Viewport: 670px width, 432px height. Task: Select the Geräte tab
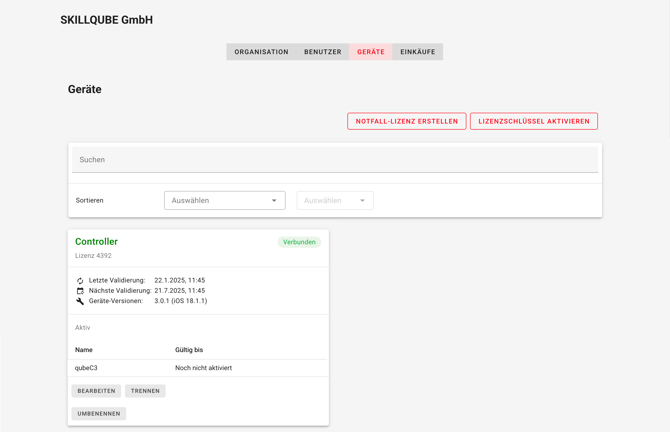pyautogui.click(x=371, y=52)
